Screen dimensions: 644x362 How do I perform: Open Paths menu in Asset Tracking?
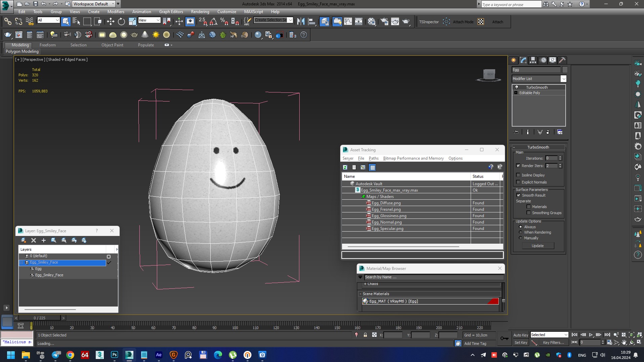click(x=373, y=158)
